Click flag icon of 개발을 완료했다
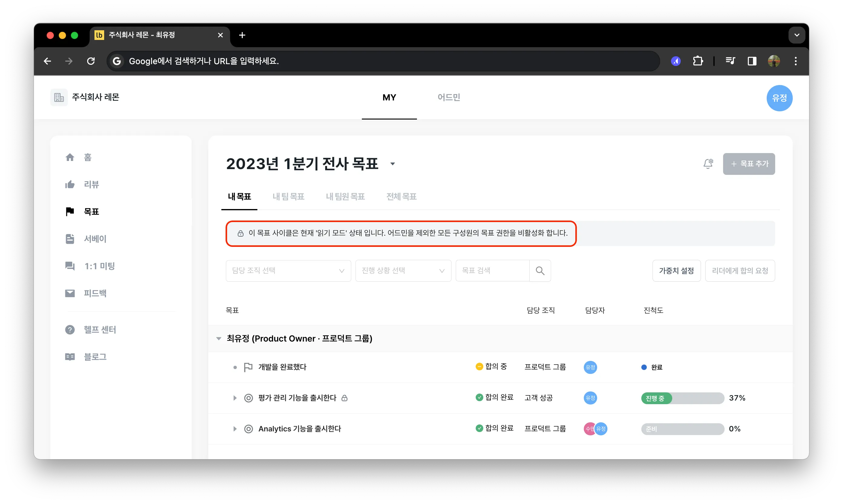Viewport: 843px width, 504px height. point(248,368)
